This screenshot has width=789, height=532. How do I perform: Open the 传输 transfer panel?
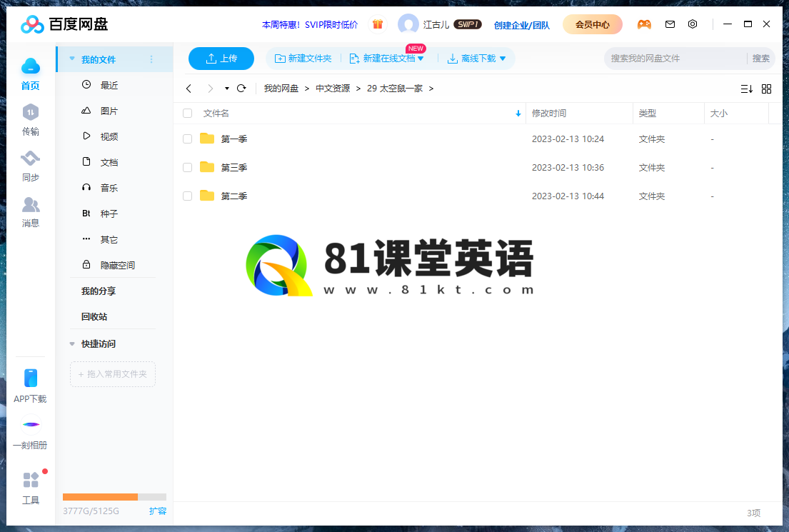(x=30, y=112)
